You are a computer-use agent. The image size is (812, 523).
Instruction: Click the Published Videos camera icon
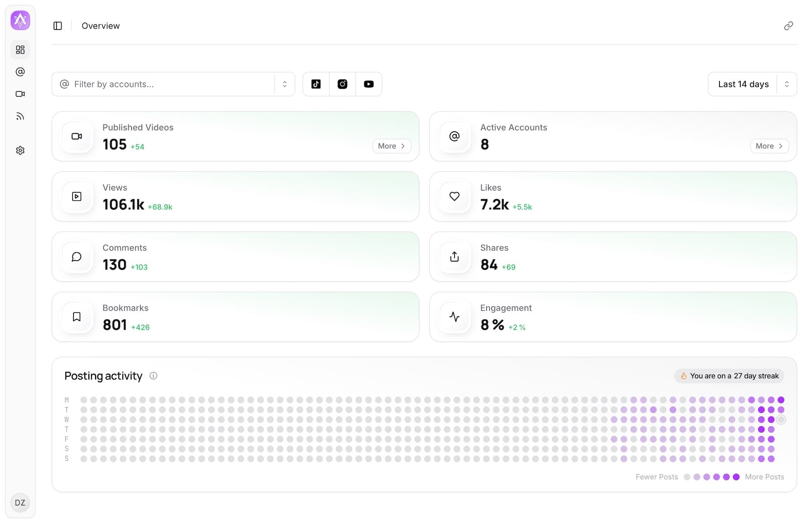[x=77, y=136]
